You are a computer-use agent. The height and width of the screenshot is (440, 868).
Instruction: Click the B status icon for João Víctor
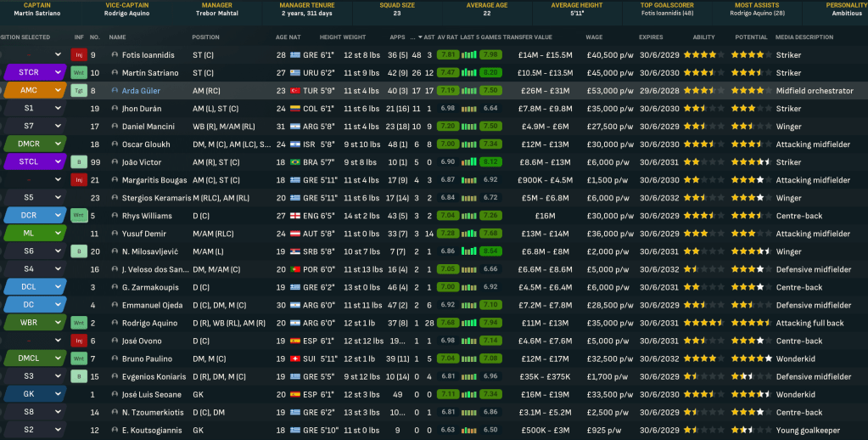click(x=79, y=162)
